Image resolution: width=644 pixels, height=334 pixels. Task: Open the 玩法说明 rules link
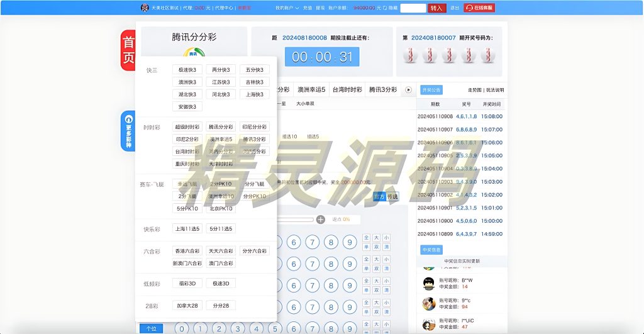pos(495,90)
